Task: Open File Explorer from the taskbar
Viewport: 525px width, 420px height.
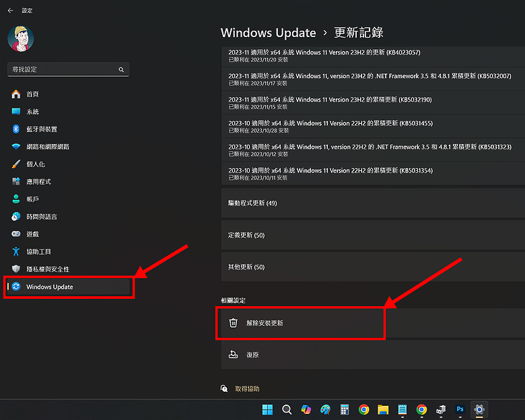Action: pyautogui.click(x=383, y=409)
